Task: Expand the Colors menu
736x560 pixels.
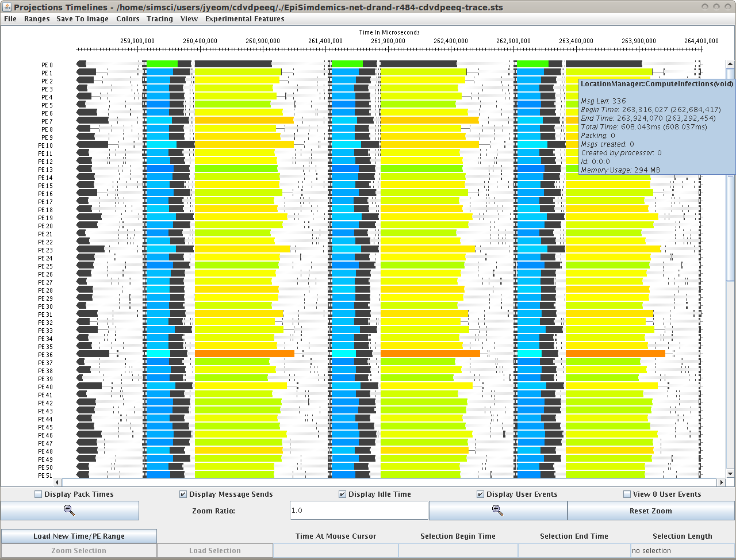Action: point(128,19)
